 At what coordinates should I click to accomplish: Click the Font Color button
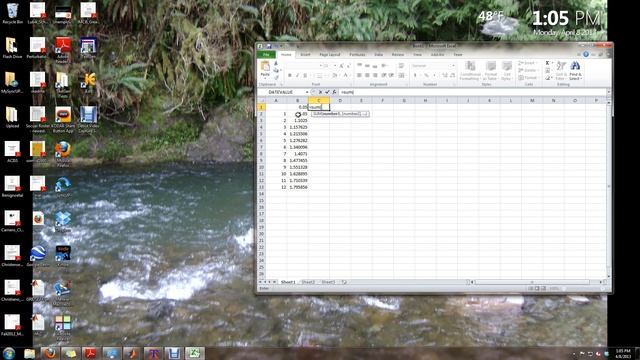346,76
